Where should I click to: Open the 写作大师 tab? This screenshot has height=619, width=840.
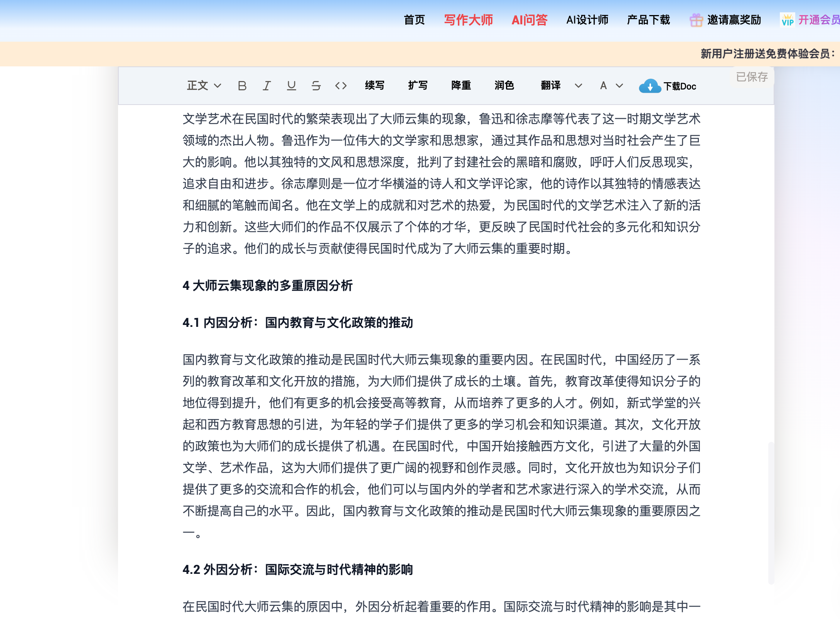(468, 20)
